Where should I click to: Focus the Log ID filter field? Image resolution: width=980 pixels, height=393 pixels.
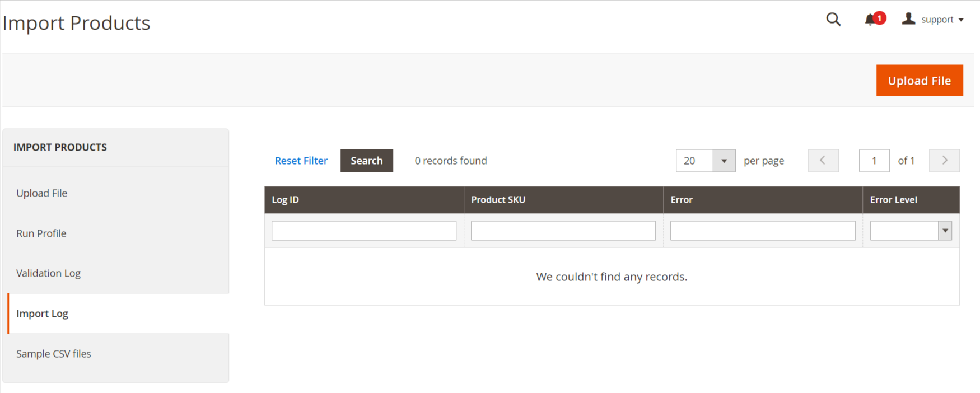coord(364,231)
